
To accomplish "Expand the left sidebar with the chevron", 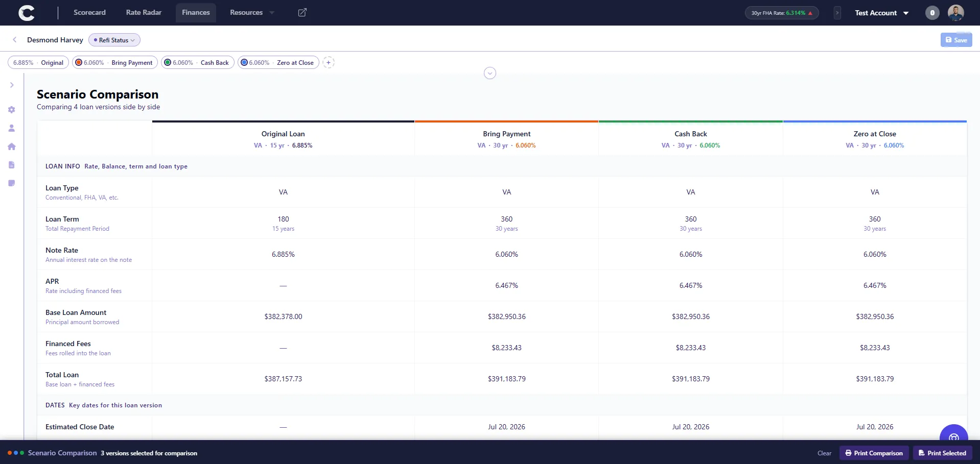I will (12, 85).
